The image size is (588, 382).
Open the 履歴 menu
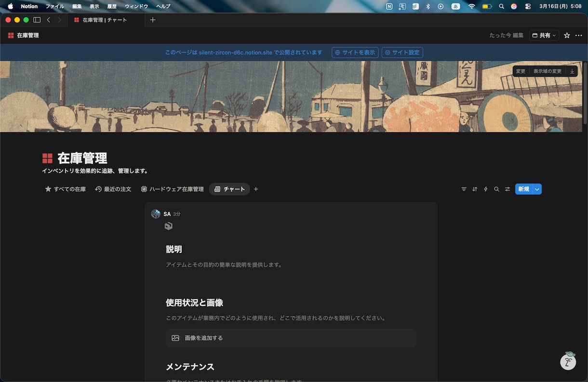(x=112, y=6)
